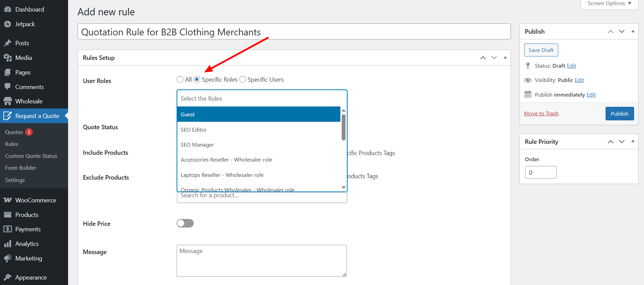Image resolution: width=644 pixels, height=285 pixels.
Task: Click the Marketing megaphone icon
Action: click(7, 258)
